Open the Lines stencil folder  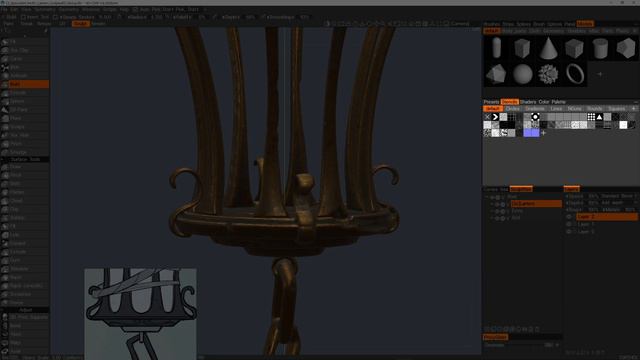click(x=556, y=109)
